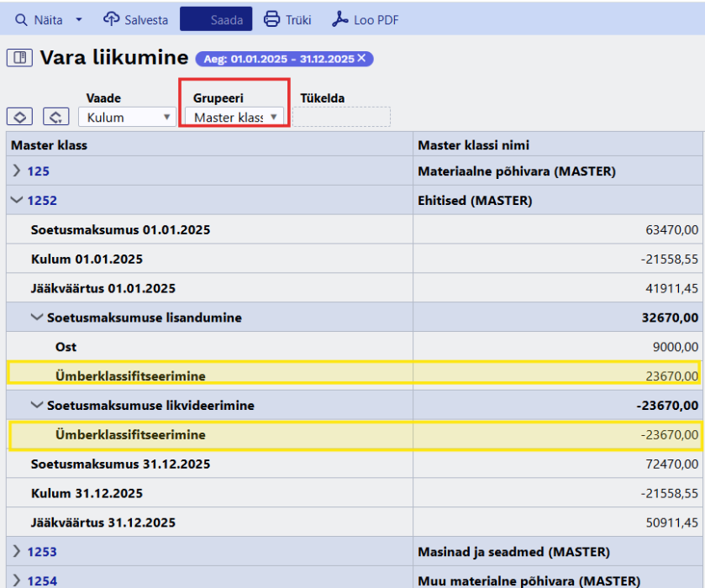The height and width of the screenshot is (588, 705).
Task: Toggle the side panel icon beside Vara liikumine
Action: 19,58
